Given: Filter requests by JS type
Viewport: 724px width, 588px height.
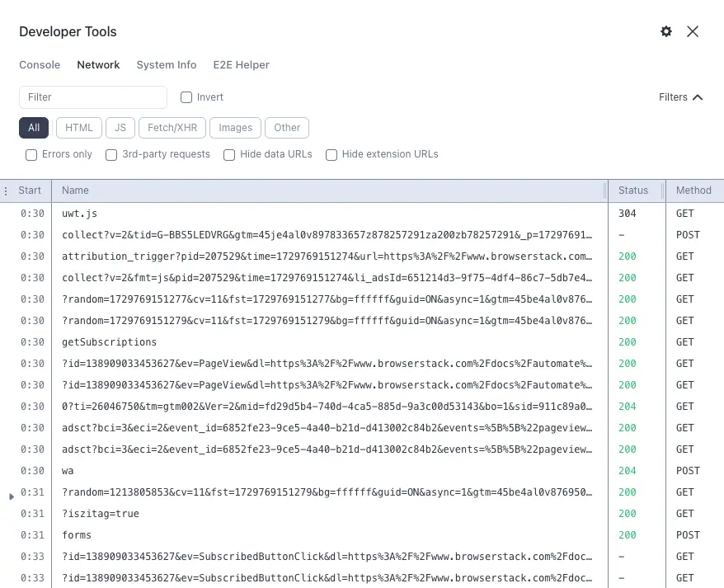Looking at the screenshot, I should tap(120, 128).
